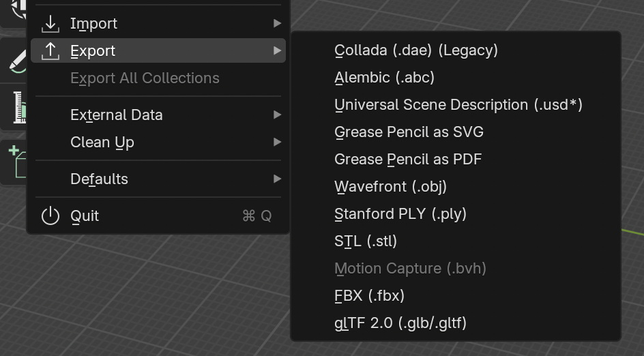Select the Measure ruler tool in toolbar
Viewport: 644px width, 356px height.
(x=19, y=107)
